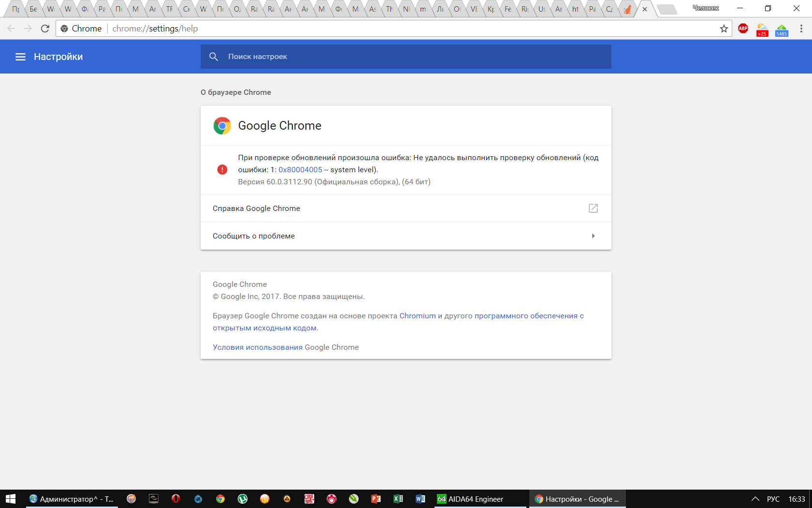The image size is (812, 508).
Task: Reload the current page
Action: pos(45,29)
